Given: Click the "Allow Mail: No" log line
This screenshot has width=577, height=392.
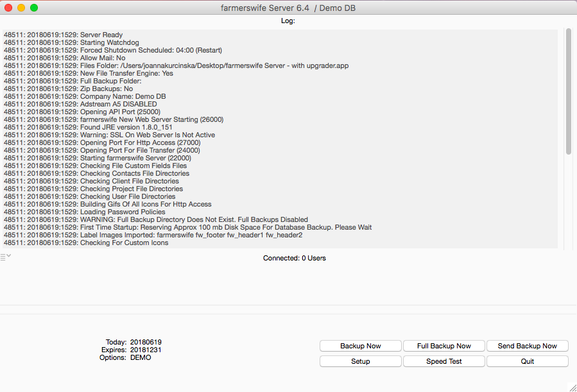Looking at the screenshot, I should (64, 58).
